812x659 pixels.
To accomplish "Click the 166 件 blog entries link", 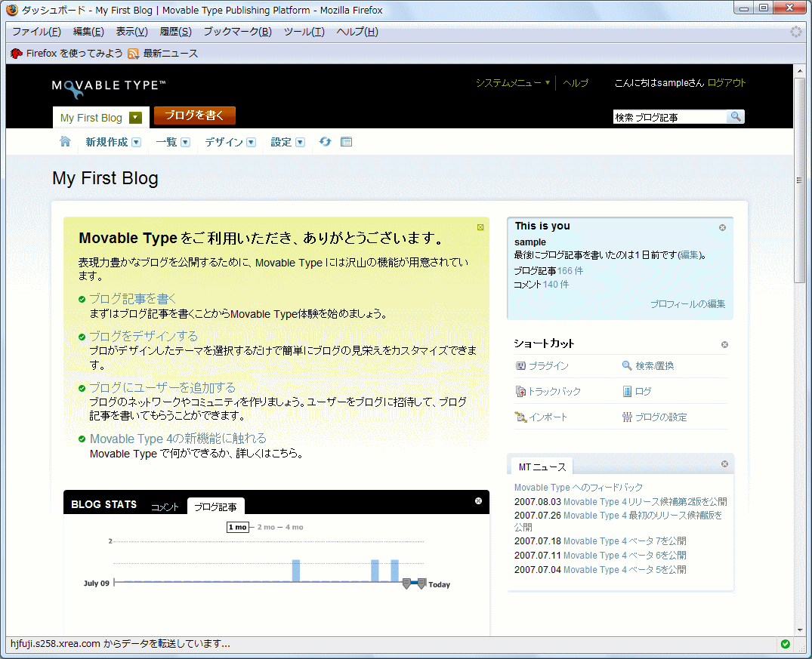I will [570, 271].
